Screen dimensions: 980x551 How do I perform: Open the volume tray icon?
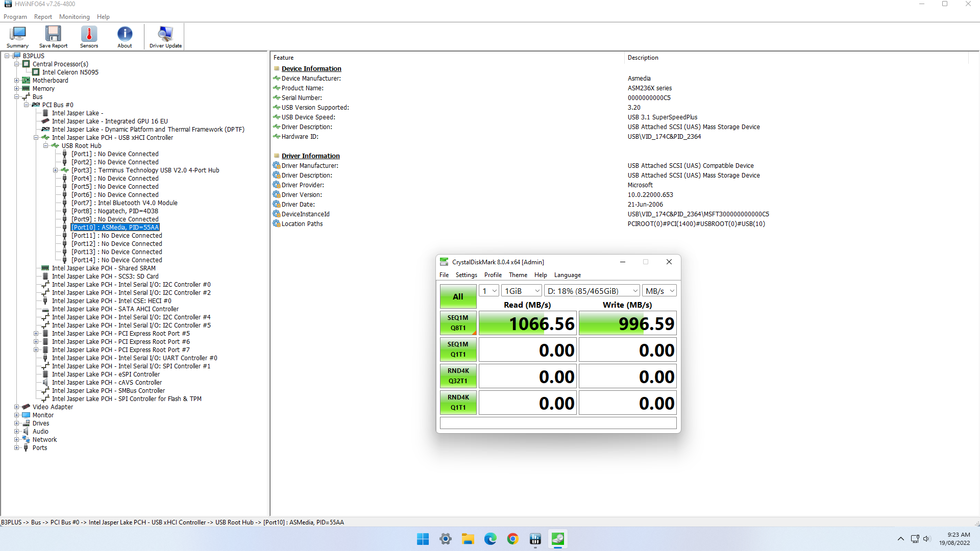pos(927,539)
